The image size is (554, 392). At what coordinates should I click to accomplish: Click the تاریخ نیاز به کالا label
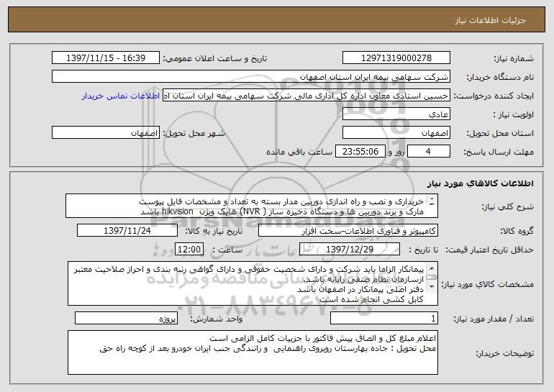pos(214,231)
